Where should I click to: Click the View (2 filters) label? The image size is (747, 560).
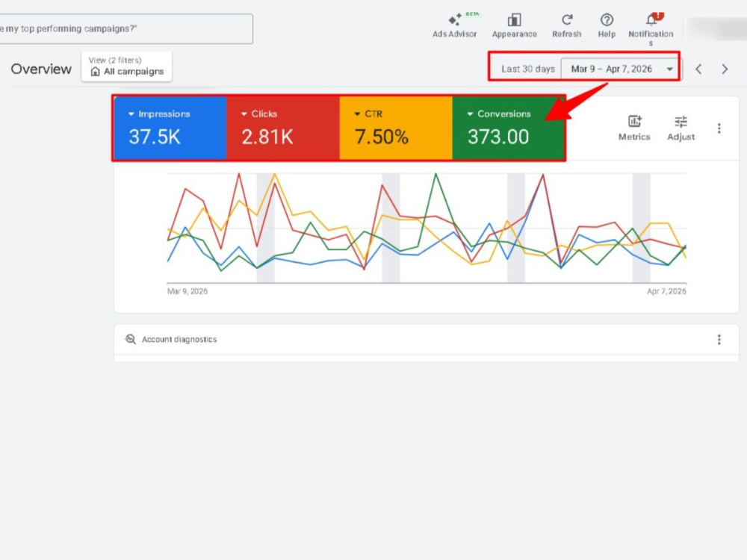(115, 60)
